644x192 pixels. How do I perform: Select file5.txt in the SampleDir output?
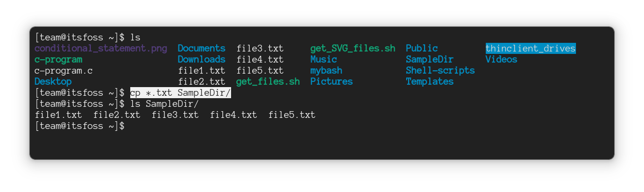[292, 115]
